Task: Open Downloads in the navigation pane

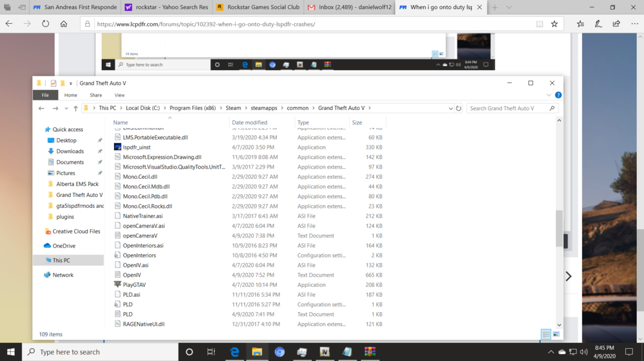Action: pos(70,151)
